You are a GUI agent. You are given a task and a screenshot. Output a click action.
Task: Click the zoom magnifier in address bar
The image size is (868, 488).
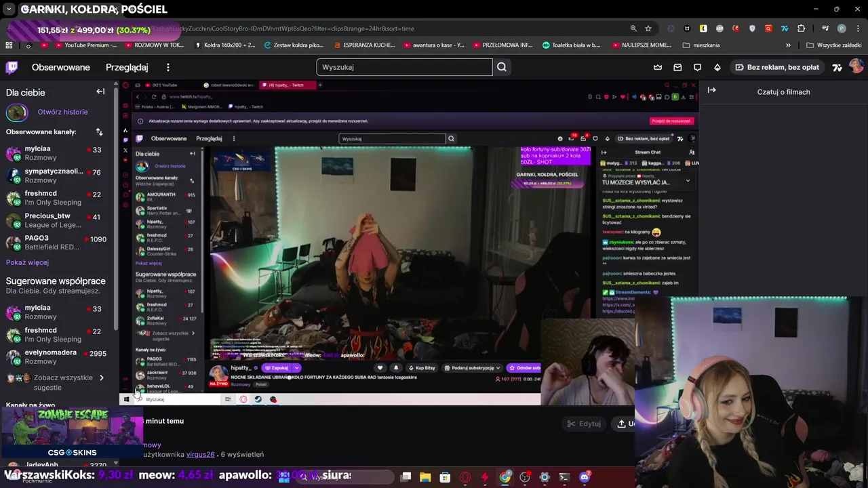[x=633, y=28]
